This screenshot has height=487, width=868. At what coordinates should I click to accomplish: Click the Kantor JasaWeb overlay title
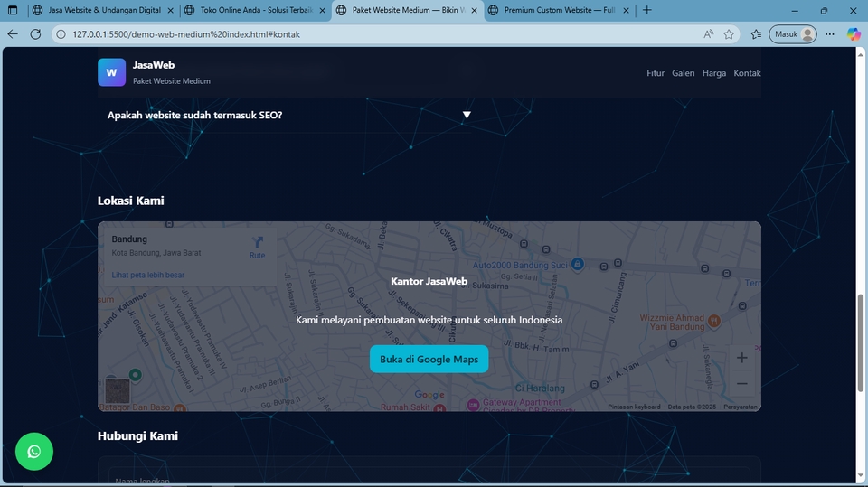[429, 281]
